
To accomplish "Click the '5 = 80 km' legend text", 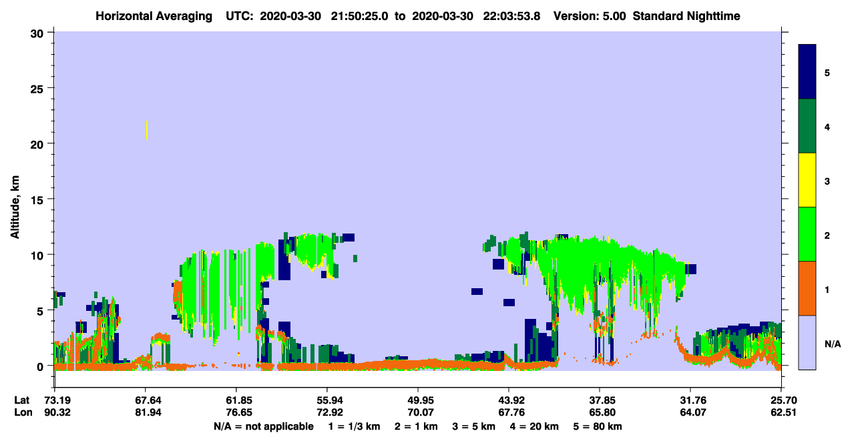I will [x=598, y=426].
